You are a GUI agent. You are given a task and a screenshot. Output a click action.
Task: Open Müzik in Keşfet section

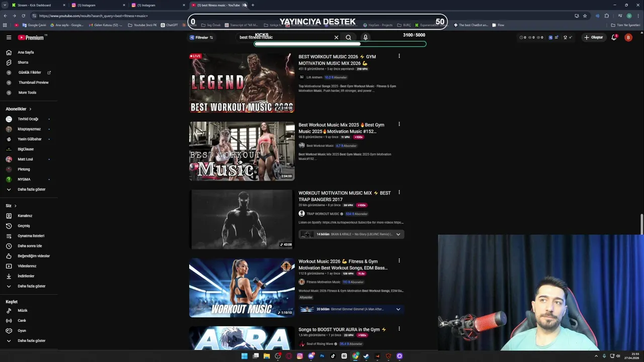point(23,311)
